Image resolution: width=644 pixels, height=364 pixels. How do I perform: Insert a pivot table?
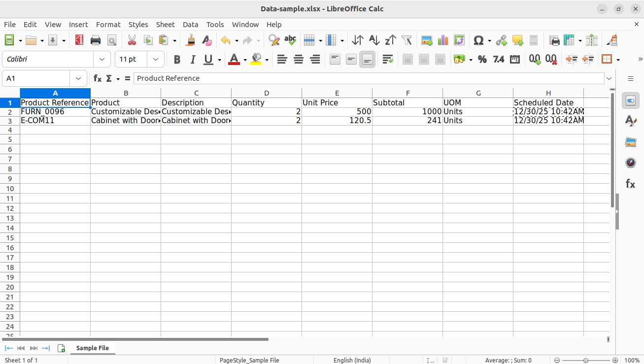pos(459,40)
